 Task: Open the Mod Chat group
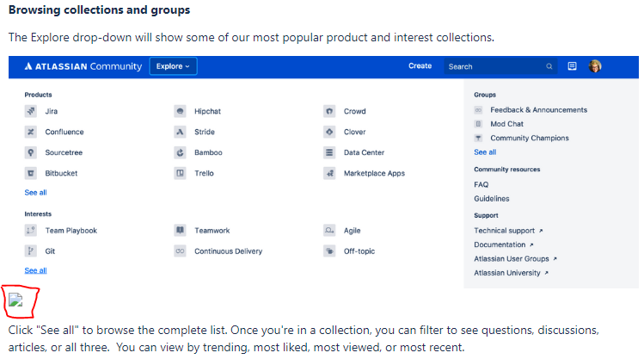506,124
